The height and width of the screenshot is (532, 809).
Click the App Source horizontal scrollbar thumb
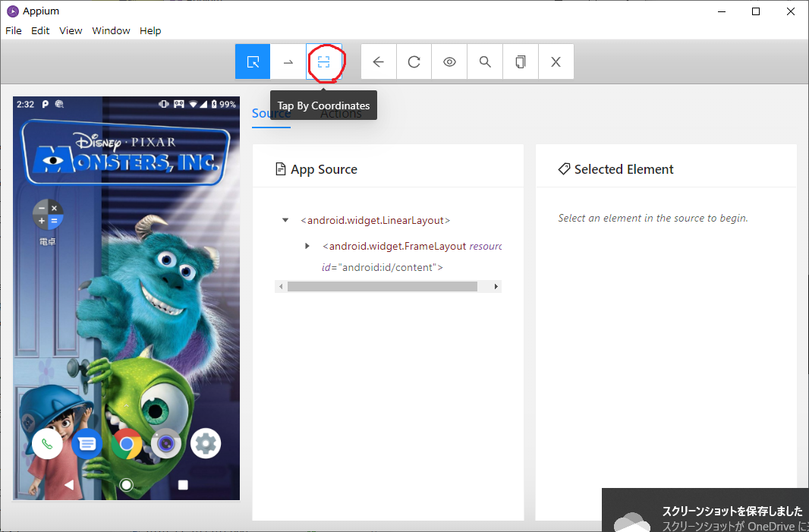point(382,286)
